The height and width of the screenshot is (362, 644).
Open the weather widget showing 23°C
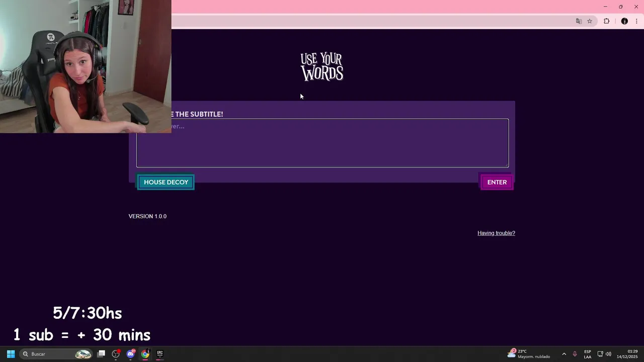point(529,354)
